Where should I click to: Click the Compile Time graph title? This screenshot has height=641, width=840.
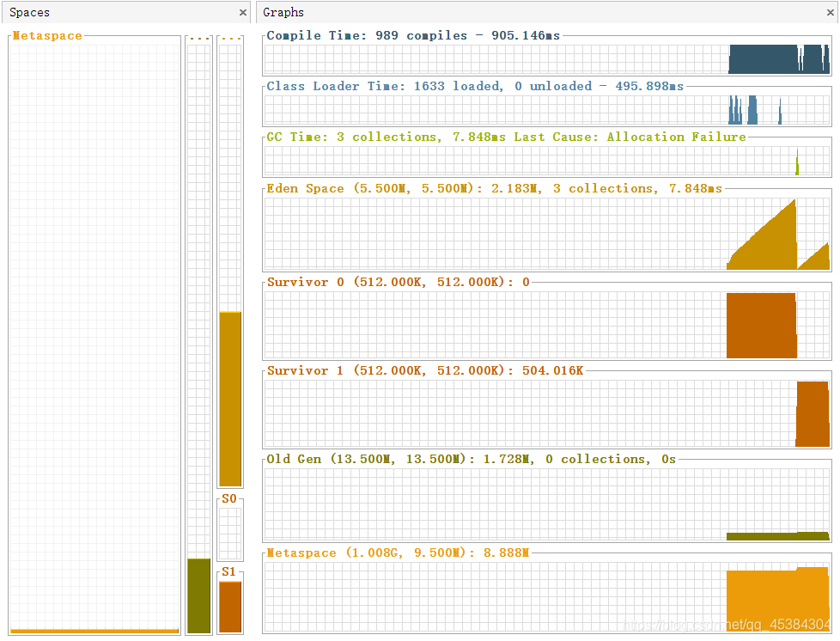coord(413,35)
